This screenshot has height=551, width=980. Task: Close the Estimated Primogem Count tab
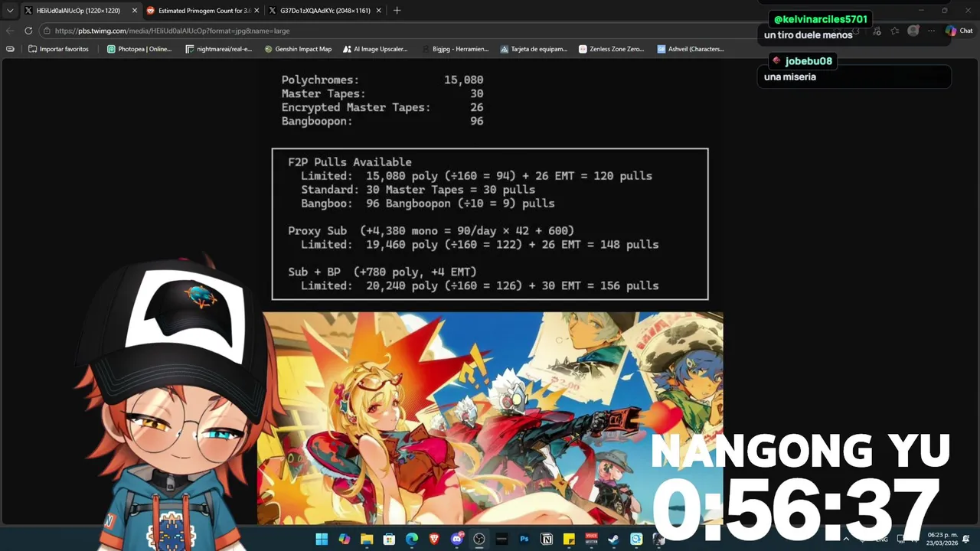coord(256,11)
